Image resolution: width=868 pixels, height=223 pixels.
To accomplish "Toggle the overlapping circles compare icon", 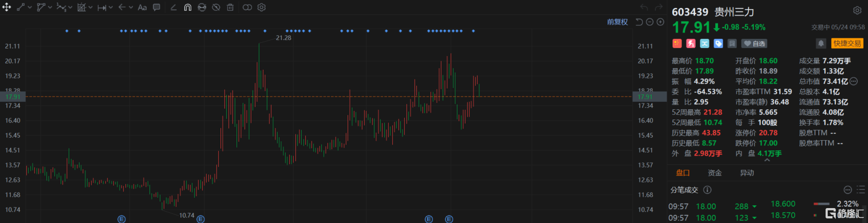I will point(247,7).
